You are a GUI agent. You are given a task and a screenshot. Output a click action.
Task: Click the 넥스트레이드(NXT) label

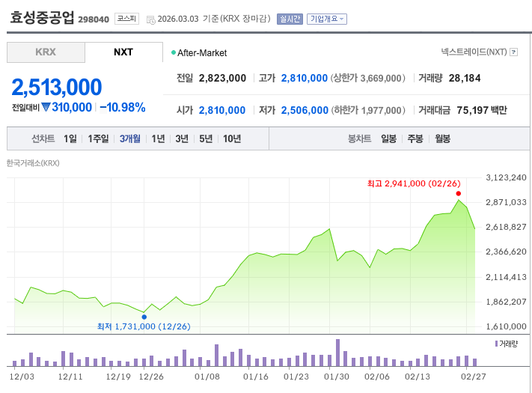[x=474, y=52]
